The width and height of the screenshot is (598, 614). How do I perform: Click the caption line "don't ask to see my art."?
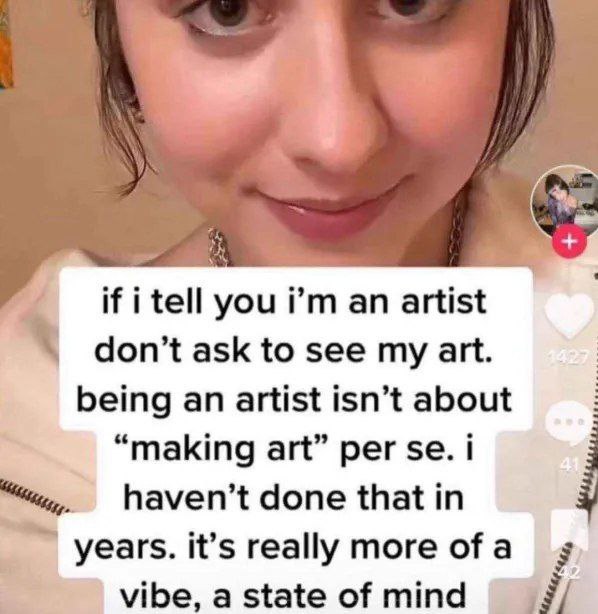click(293, 351)
